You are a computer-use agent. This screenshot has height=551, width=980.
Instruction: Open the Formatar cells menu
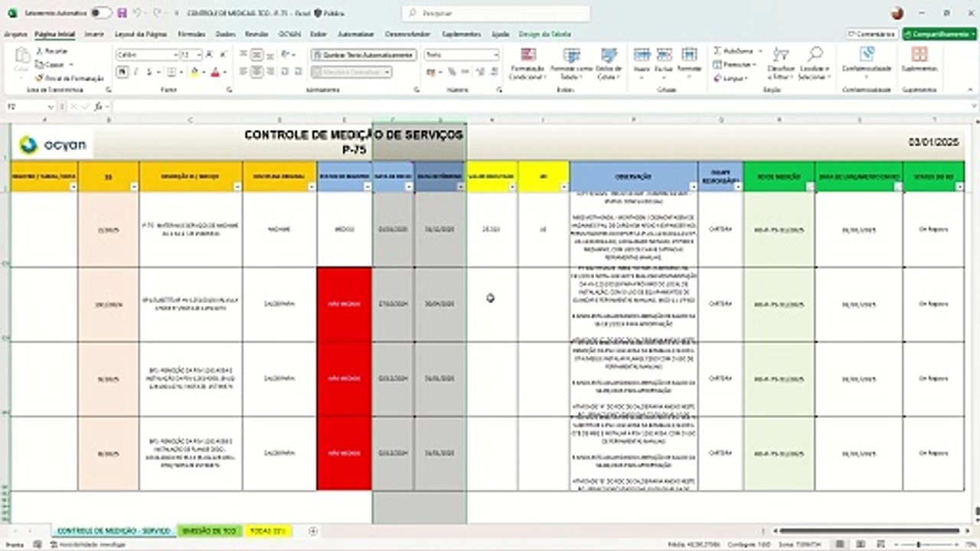689,61
